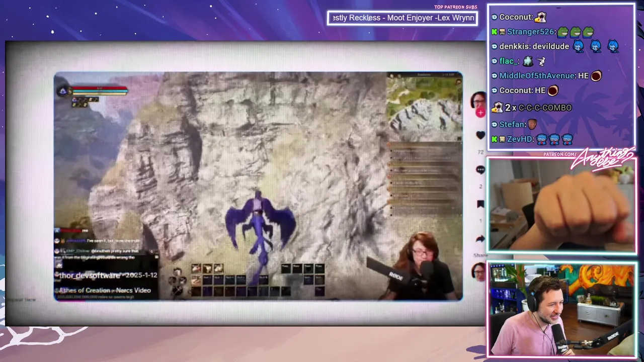Click flac_ username in stream chat
The height and width of the screenshot is (362, 644).
click(x=508, y=61)
